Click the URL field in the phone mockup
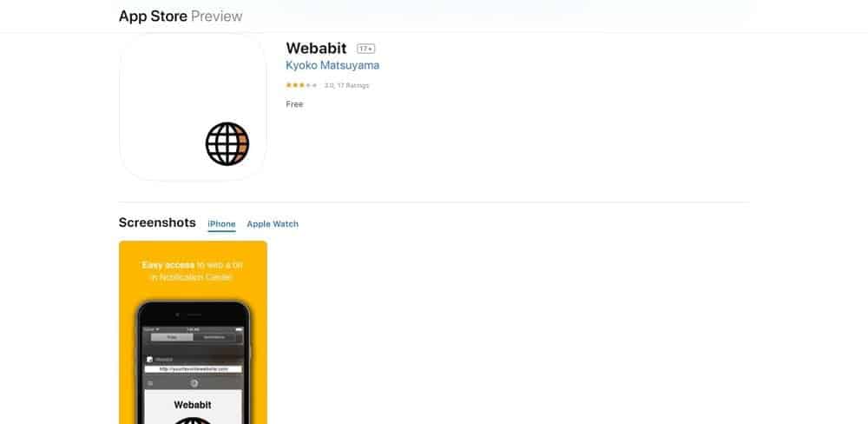The image size is (868, 424). coord(194,368)
